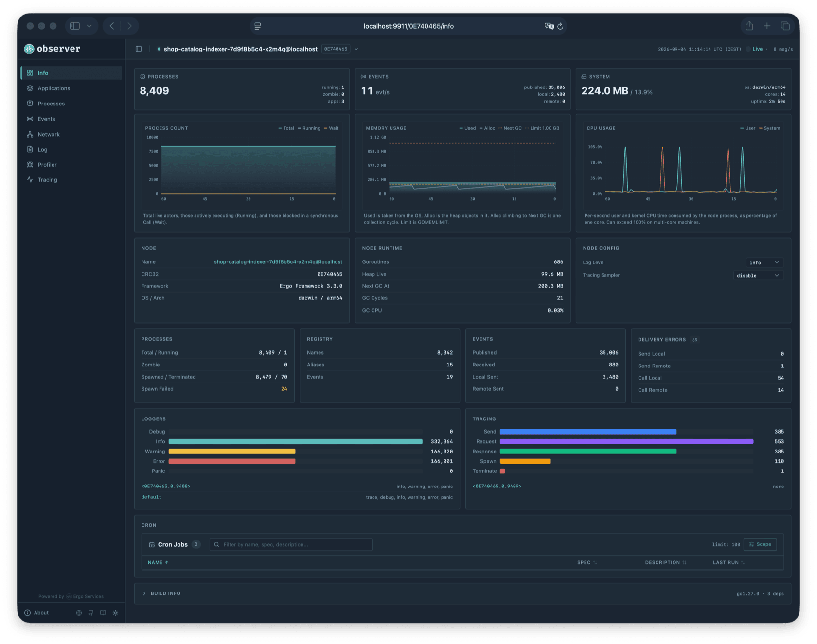Toggle the browser sidebar button
The height and width of the screenshot is (644, 817).
pyautogui.click(x=75, y=26)
